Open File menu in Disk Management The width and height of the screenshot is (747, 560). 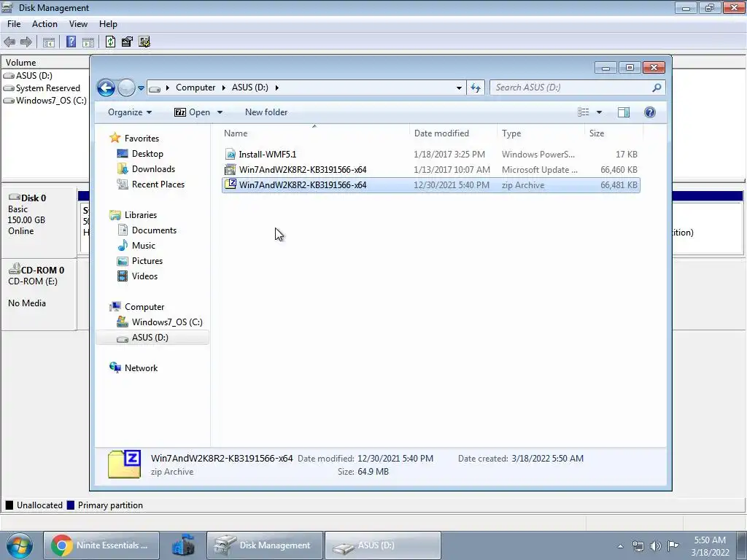[14, 24]
